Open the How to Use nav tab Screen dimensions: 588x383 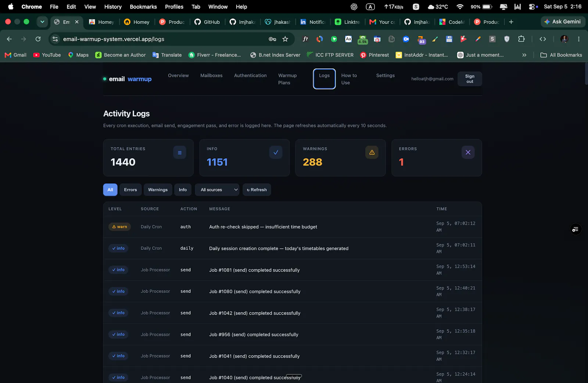(349, 79)
